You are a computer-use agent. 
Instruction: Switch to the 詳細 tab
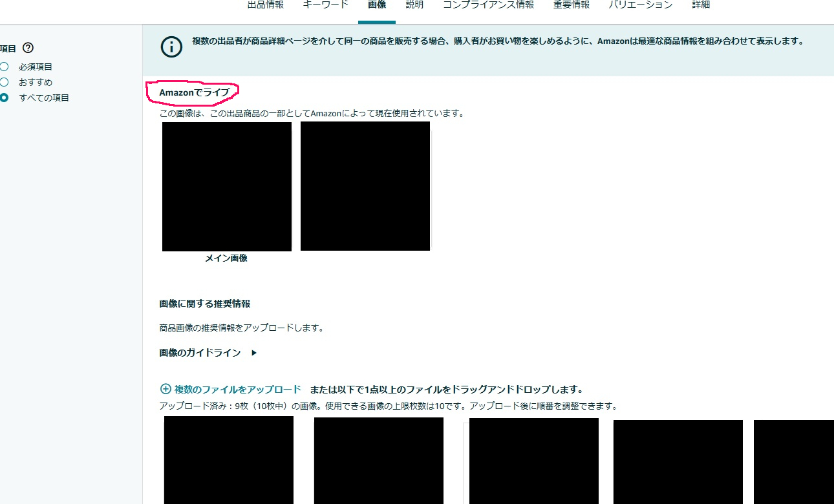pos(701,5)
